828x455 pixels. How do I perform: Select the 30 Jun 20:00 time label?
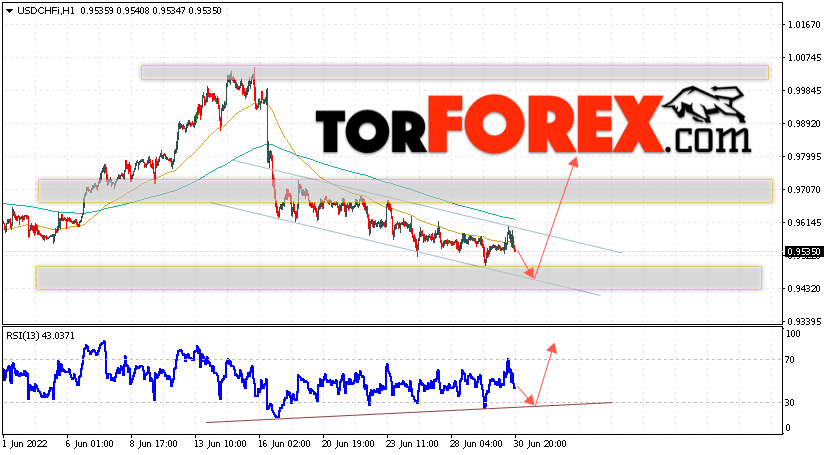pyautogui.click(x=540, y=444)
